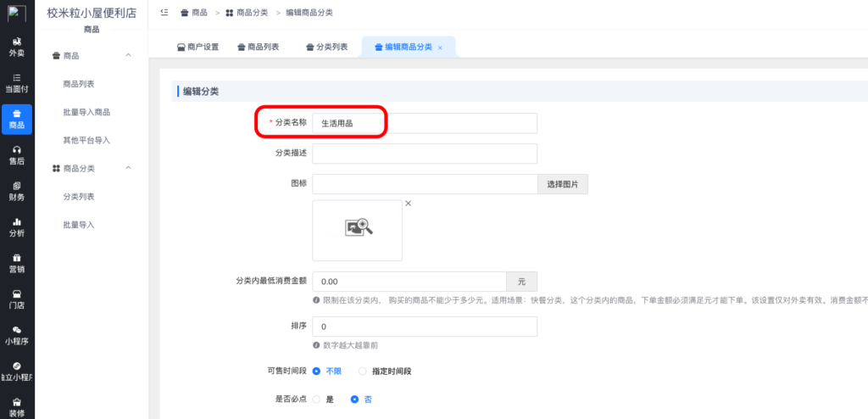Choose 是 for 是否必点

pos(323,399)
